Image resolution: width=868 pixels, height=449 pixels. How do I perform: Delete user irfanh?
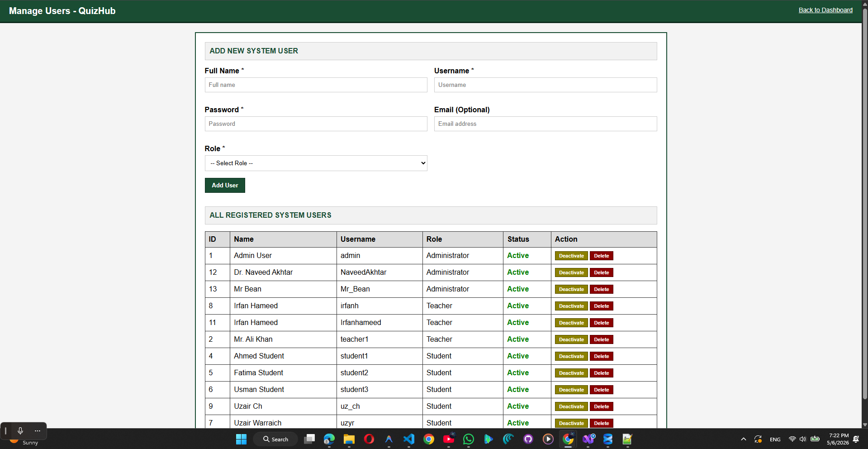pyautogui.click(x=601, y=306)
